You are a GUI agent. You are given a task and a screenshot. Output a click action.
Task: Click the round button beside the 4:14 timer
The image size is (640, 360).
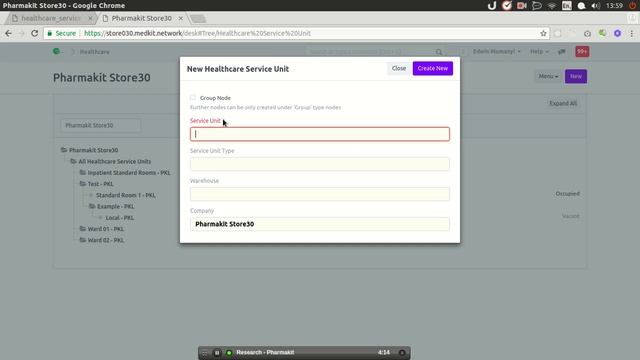pos(402,353)
